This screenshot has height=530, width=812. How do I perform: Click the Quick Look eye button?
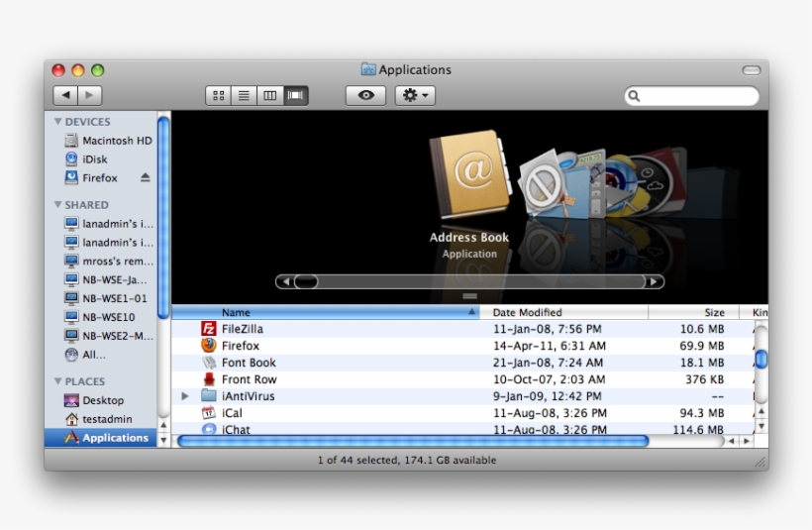point(365,96)
